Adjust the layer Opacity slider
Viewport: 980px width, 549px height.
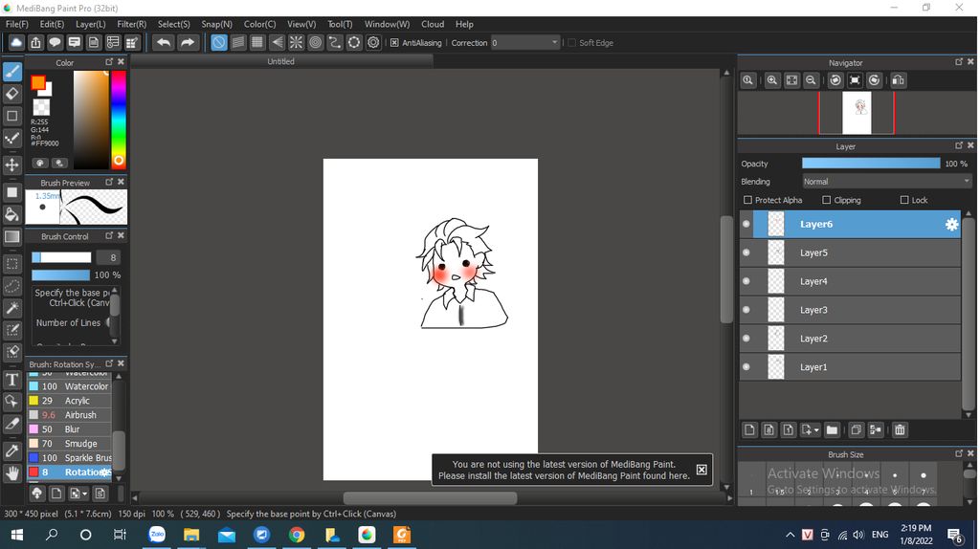871,163
